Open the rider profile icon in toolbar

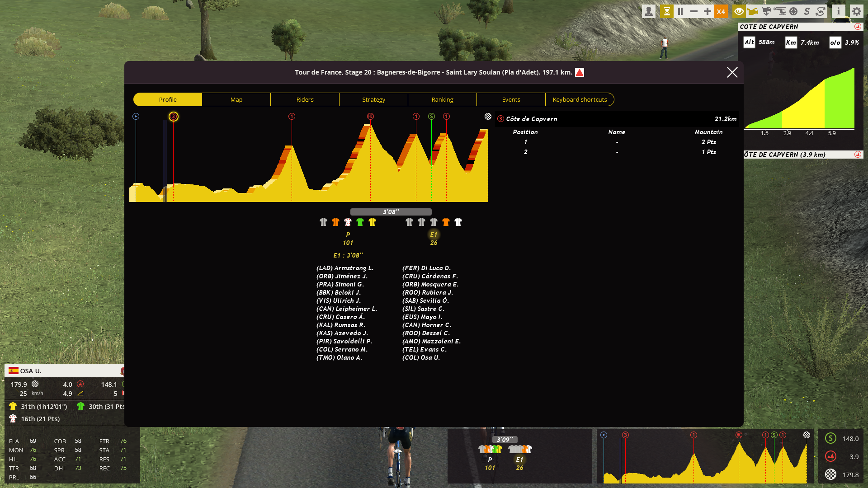click(649, 11)
